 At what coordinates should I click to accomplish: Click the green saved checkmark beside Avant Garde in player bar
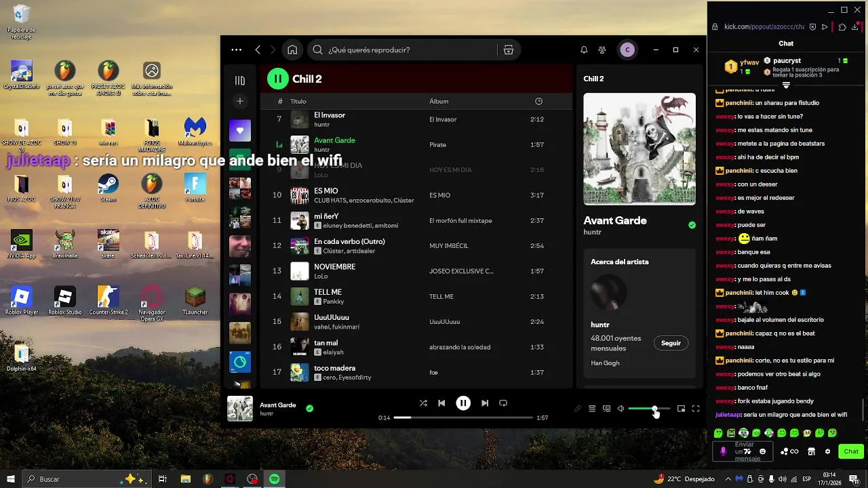310,408
